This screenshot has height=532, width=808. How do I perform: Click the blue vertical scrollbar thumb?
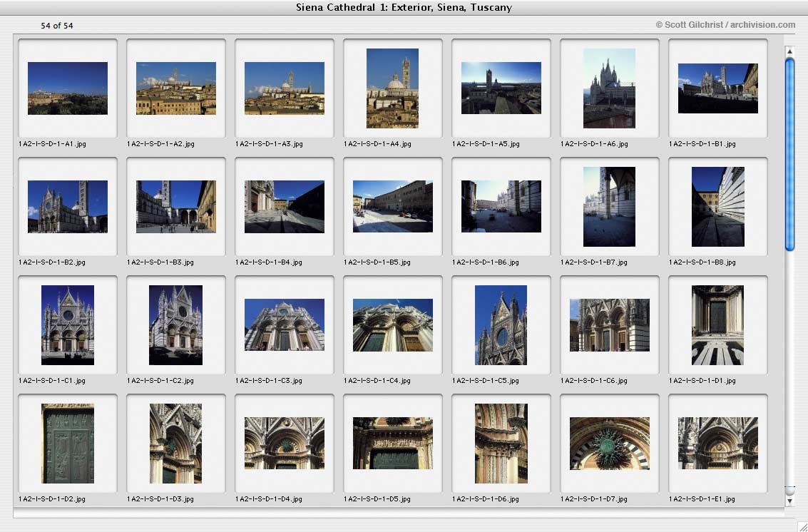tap(790, 155)
